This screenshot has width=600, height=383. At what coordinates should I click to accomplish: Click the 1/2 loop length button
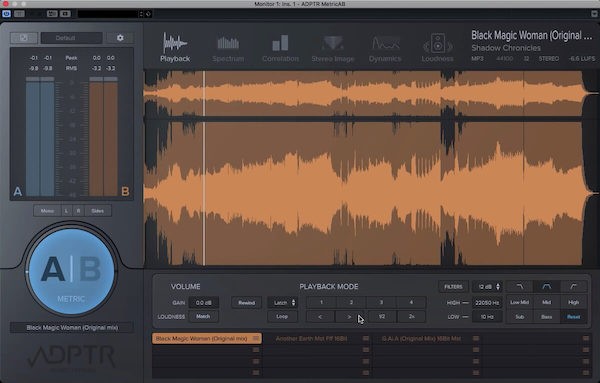coord(382,316)
